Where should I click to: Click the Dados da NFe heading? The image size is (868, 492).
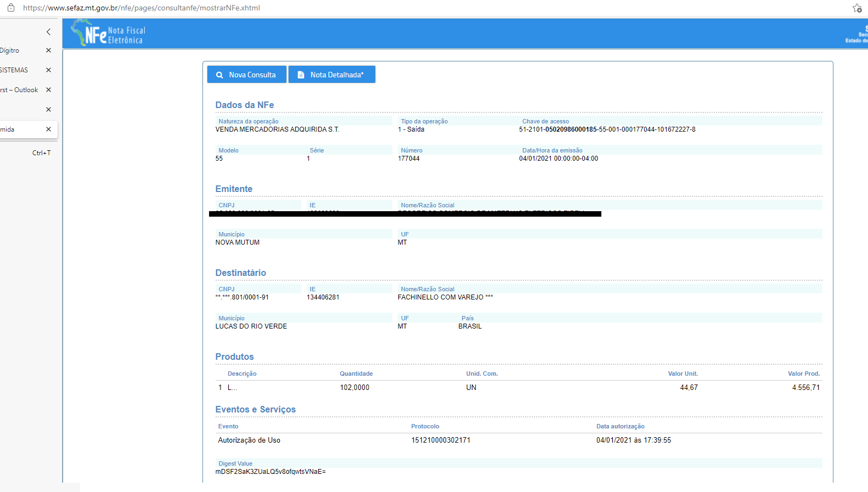click(x=245, y=105)
